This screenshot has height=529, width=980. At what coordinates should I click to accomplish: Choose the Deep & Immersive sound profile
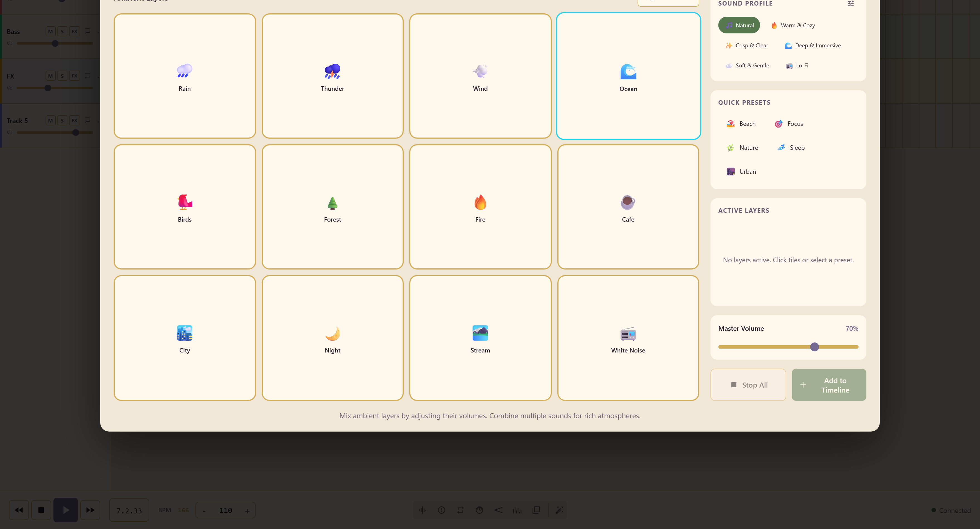click(813, 45)
